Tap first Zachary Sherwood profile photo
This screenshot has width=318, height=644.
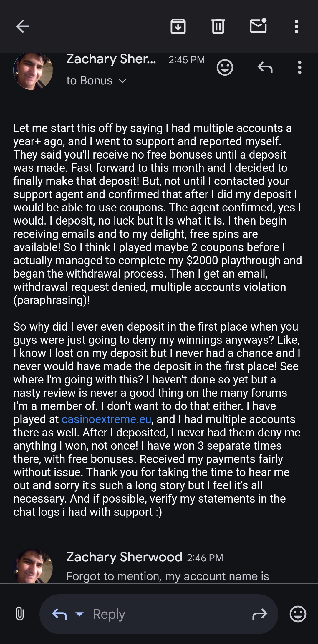(x=33, y=71)
